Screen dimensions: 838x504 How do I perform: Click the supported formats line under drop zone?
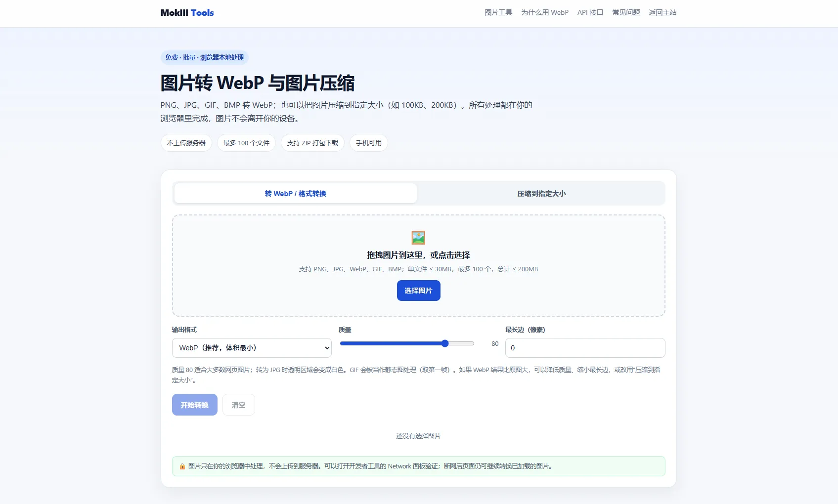point(418,269)
